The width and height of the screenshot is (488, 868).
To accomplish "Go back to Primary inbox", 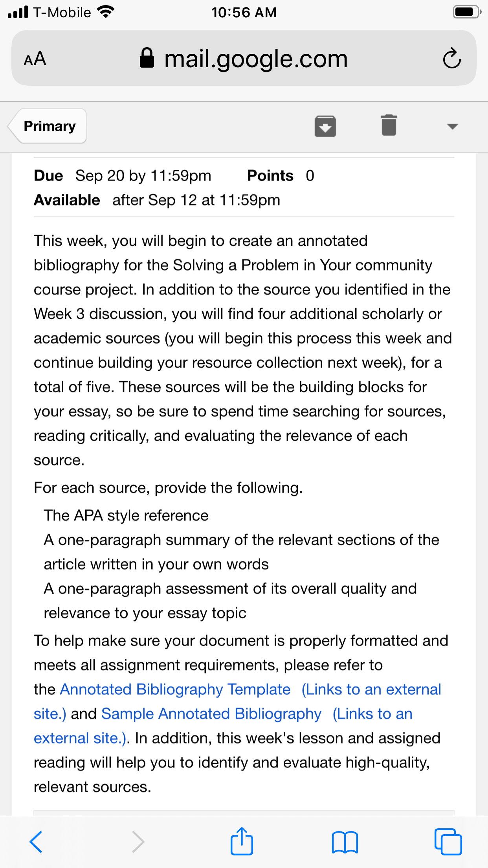I will click(47, 126).
